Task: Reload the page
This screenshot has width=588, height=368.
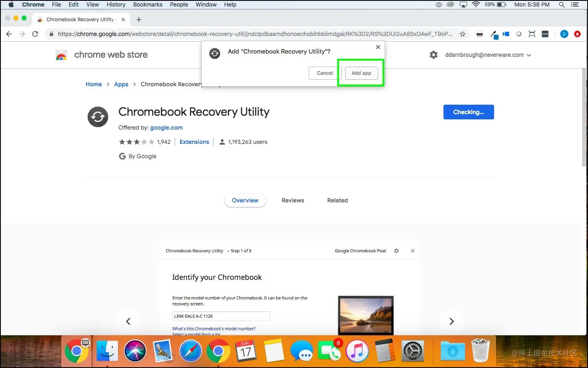Action: tap(35, 34)
